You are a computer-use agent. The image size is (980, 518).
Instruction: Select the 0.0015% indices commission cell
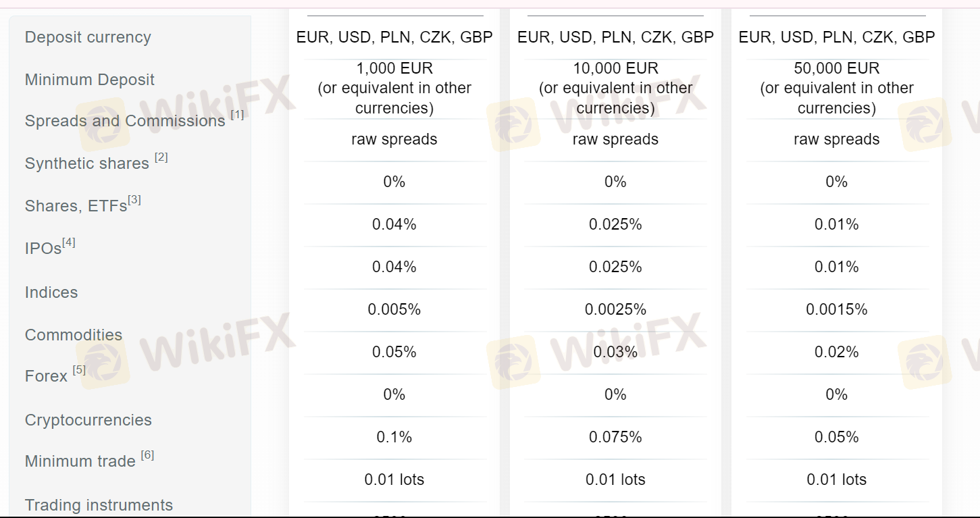point(837,309)
